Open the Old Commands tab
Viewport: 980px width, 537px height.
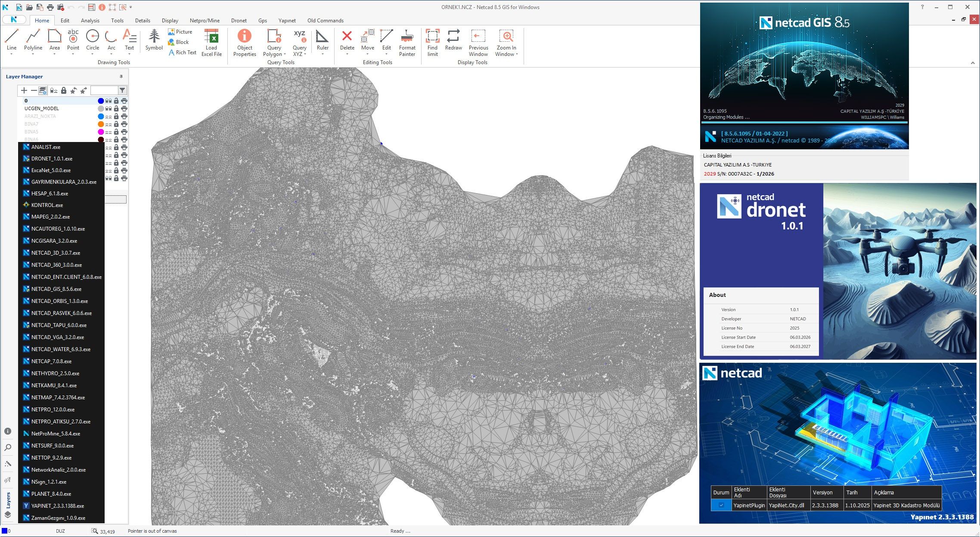[x=325, y=20]
